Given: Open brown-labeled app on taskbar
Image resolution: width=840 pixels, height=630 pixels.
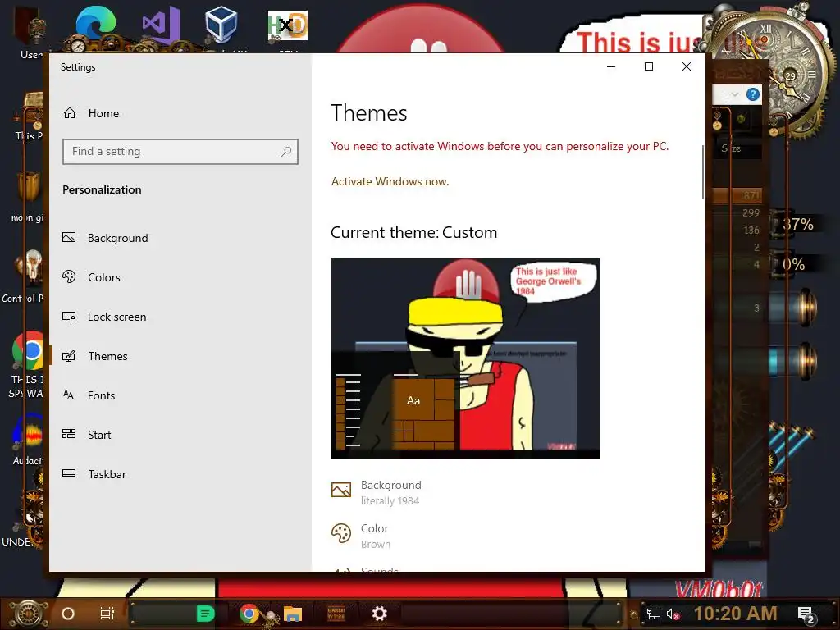Looking at the screenshot, I should click(336, 614).
